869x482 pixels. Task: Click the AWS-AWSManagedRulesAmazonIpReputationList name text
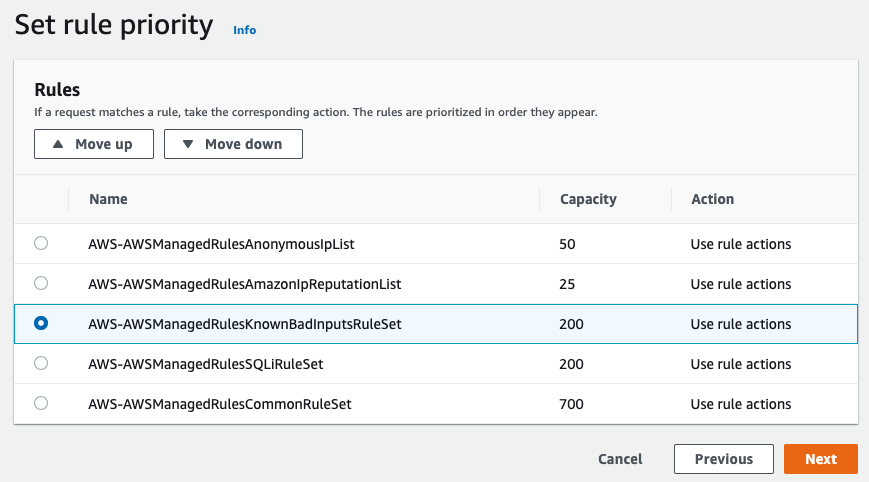click(244, 284)
